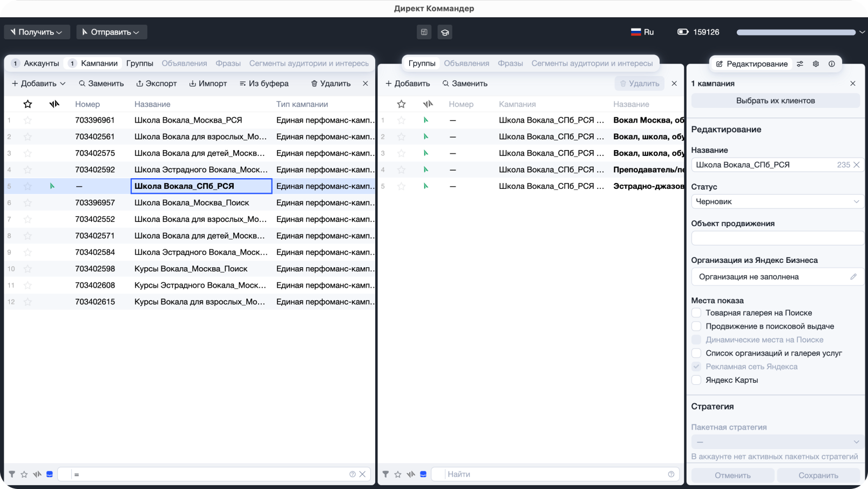
Task: Star campaign 703402615
Action: tap(28, 302)
